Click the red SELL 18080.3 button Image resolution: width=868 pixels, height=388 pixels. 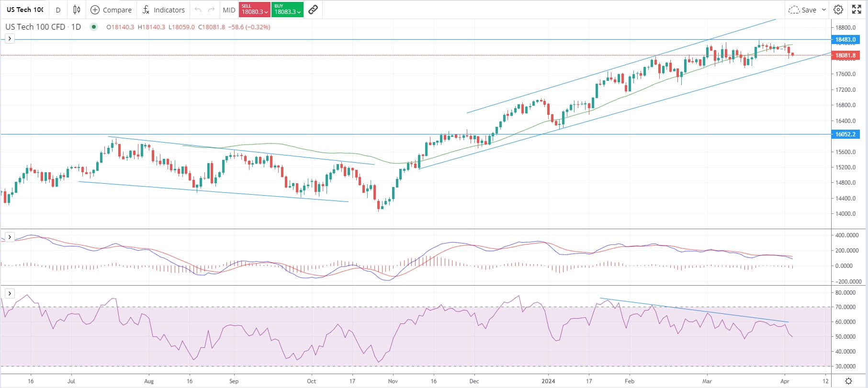click(x=254, y=10)
